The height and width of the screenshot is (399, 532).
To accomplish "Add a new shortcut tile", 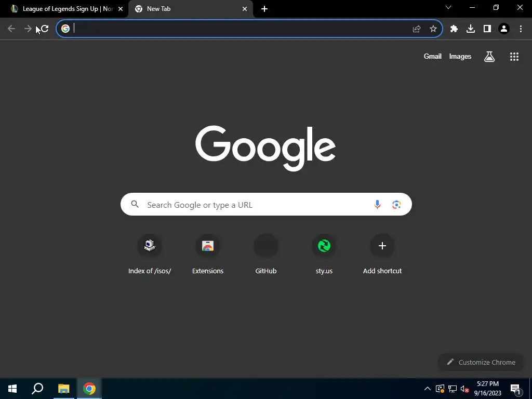I will coord(382,255).
